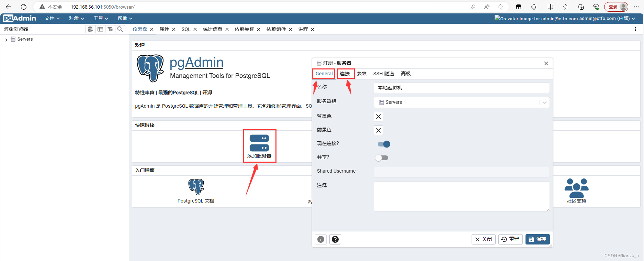Close the 注册 - 服务器 dialog with X
The image size is (644, 261).
(x=546, y=63)
